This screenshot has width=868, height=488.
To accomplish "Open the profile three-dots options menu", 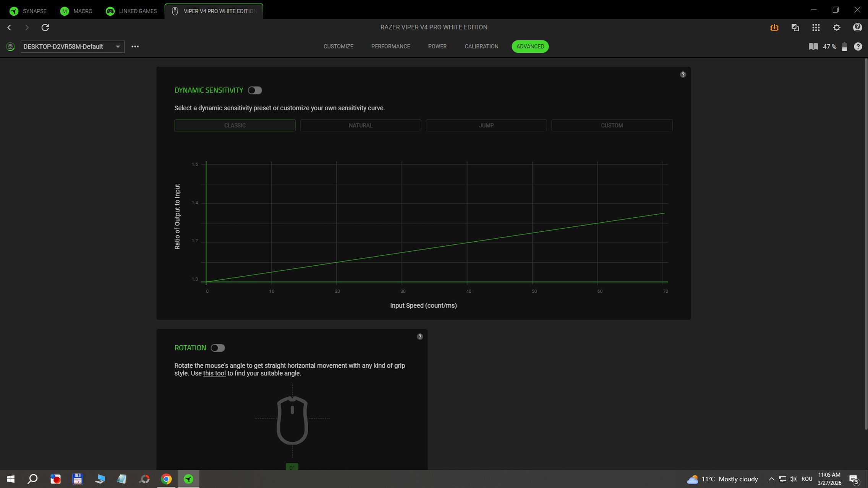I will 135,47.
